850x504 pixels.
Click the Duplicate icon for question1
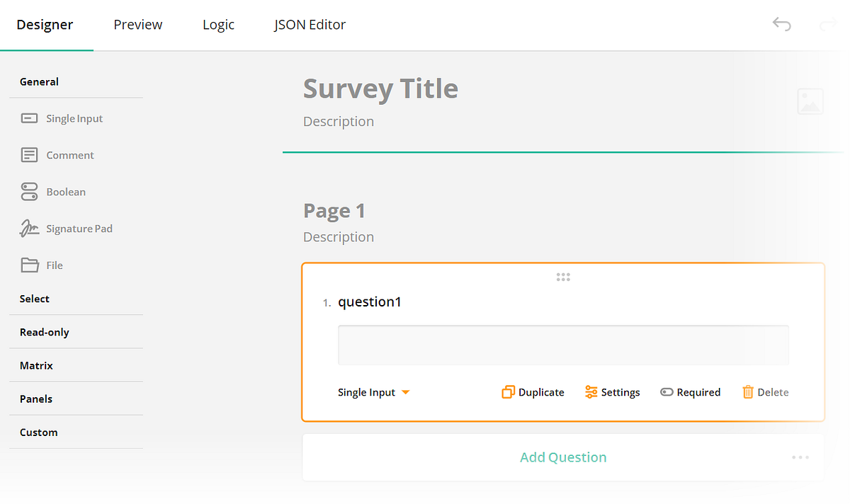pos(509,391)
